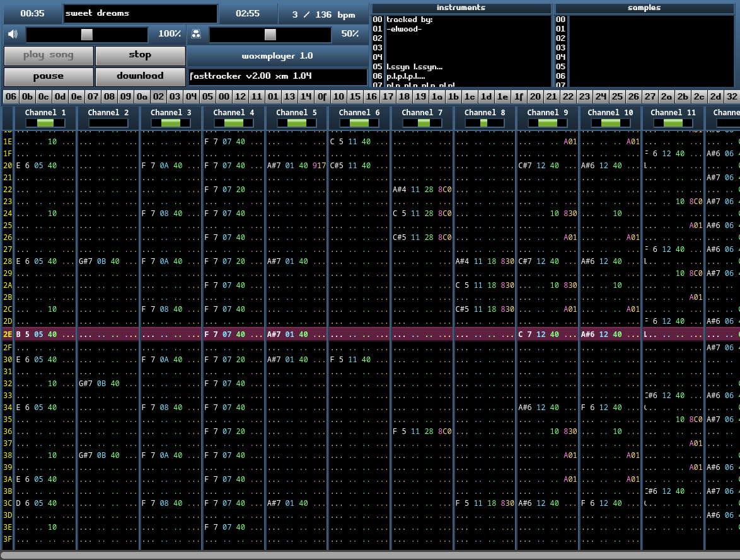Toggle mute on Channel 4 header
This screenshot has width=740, height=560.
click(234, 117)
